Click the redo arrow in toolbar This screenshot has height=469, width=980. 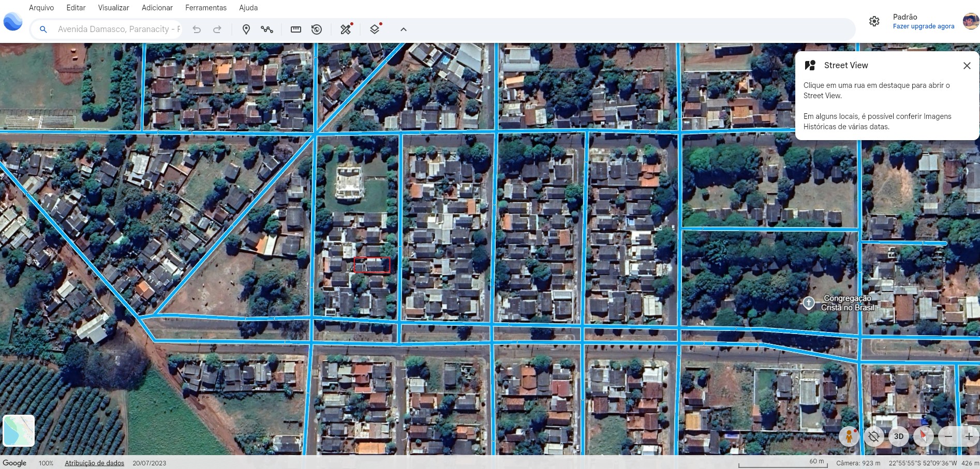click(x=217, y=29)
